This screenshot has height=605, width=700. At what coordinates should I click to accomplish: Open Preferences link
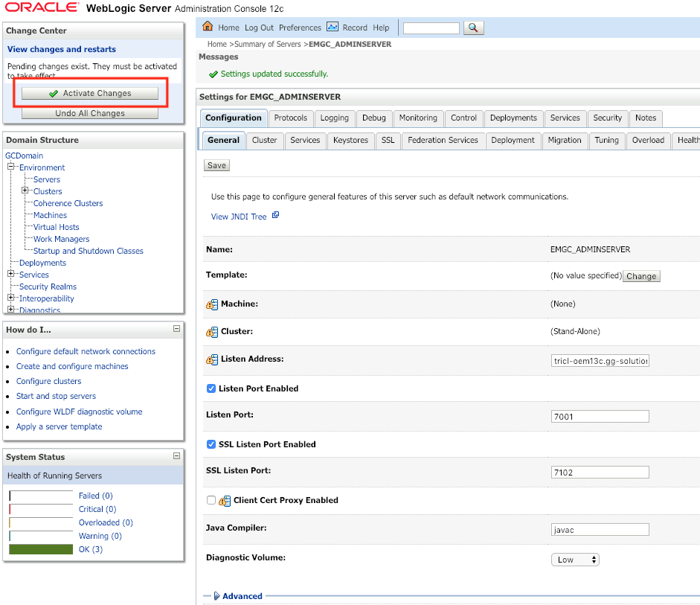300,28
